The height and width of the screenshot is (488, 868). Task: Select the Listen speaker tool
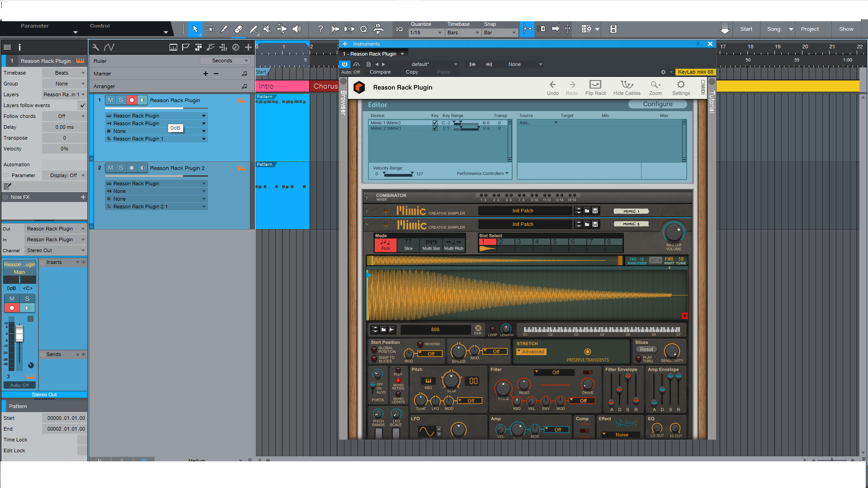[x=297, y=29]
